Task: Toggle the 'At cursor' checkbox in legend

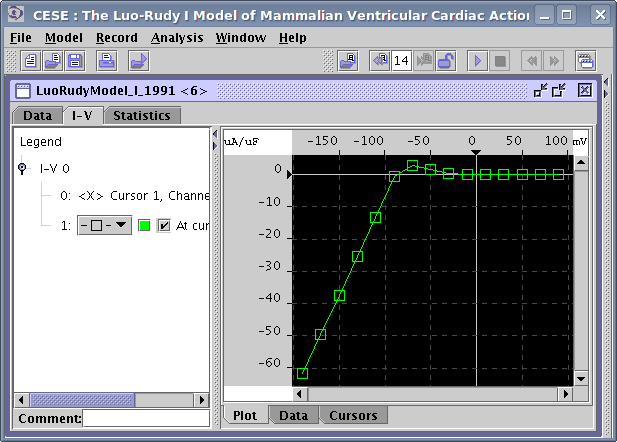Action: (164, 226)
